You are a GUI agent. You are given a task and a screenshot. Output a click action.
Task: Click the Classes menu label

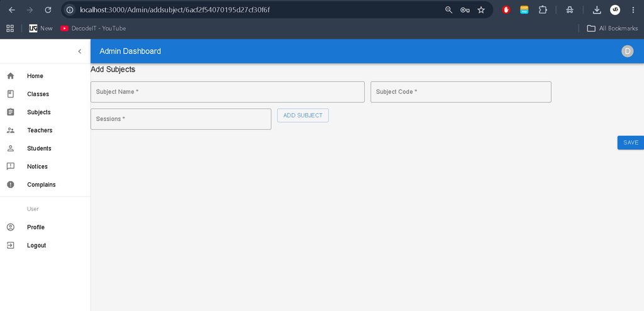click(x=38, y=94)
